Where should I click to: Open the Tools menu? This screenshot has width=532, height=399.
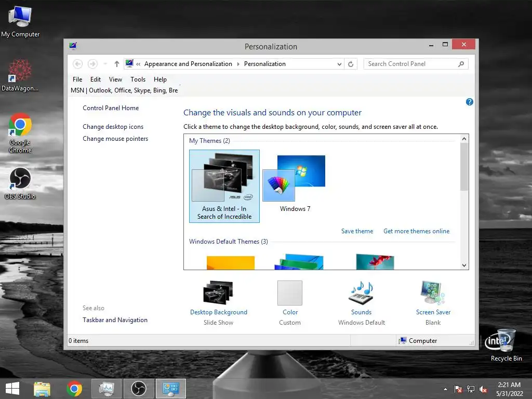[138, 79]
